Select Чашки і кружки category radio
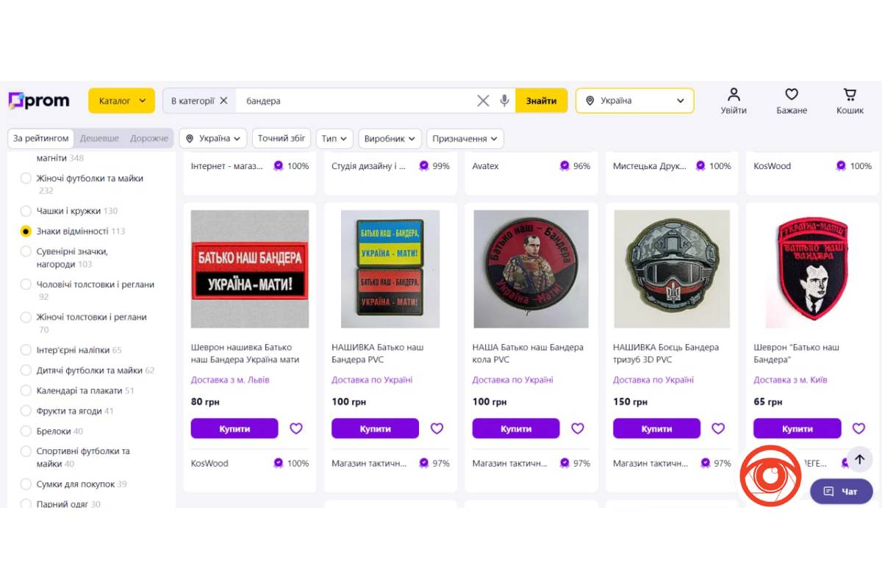The image size is (882, 588). point(26,211)
